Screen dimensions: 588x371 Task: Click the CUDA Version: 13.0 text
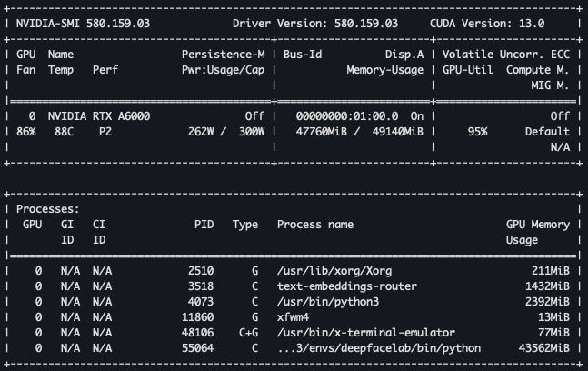pyautogui.click(x=487, y=24)
